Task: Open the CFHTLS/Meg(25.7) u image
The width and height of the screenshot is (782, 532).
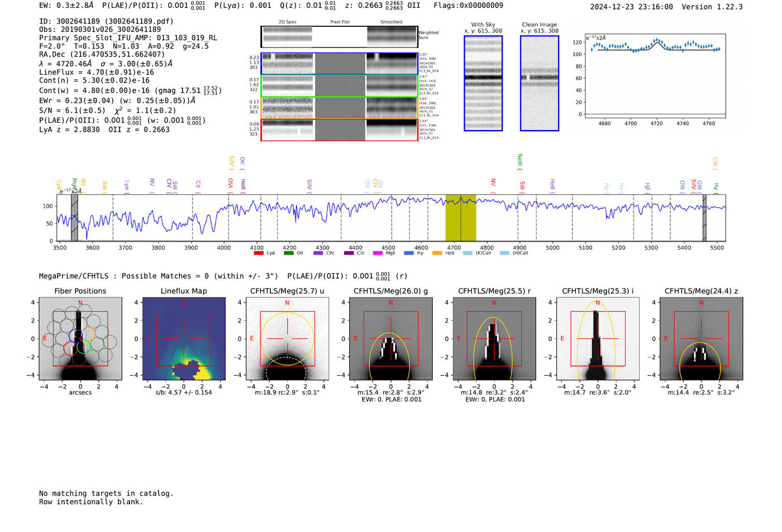Action: [287, 338]
